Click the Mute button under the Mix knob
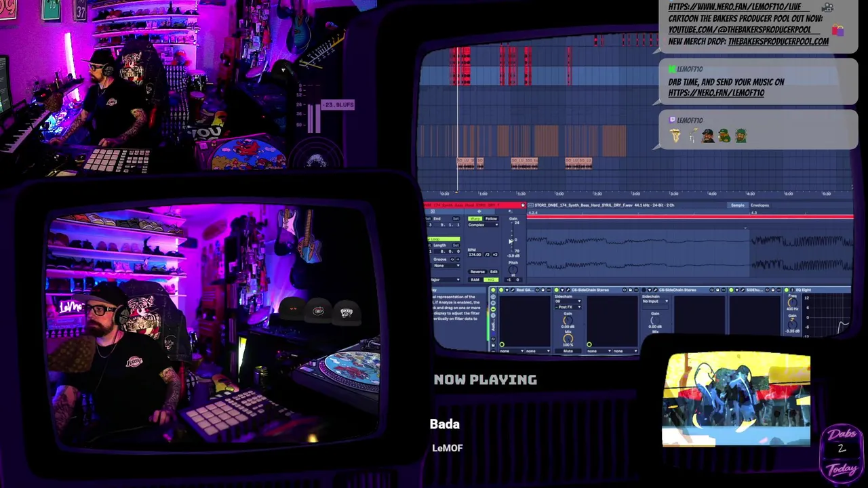Image resolution: width=868 pixels, height=488 pixels. 568,351
